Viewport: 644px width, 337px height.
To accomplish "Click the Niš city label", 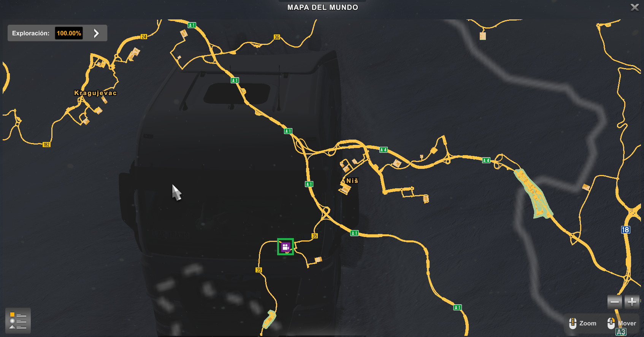I will click(352, 181).
